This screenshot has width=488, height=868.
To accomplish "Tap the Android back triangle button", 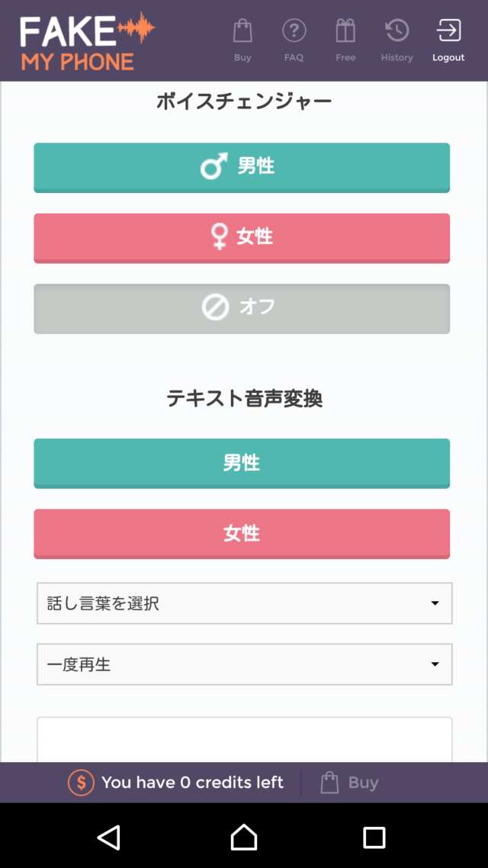I will click(109, 837).
